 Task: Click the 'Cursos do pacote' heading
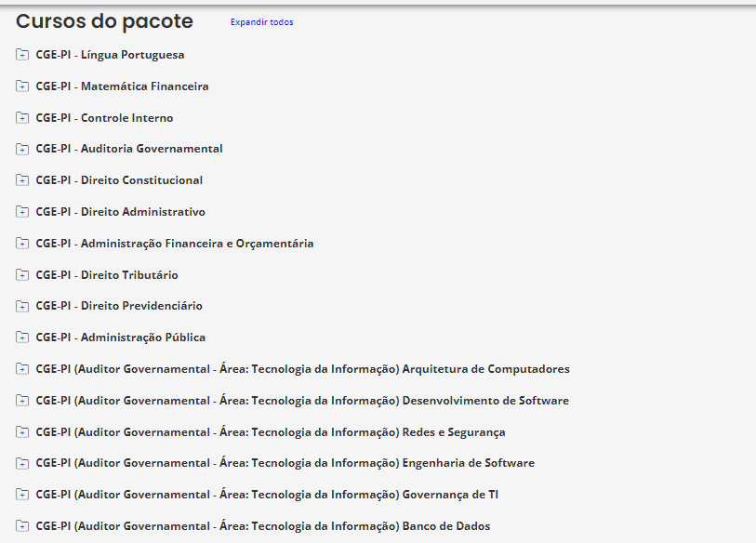click(104, 21)
